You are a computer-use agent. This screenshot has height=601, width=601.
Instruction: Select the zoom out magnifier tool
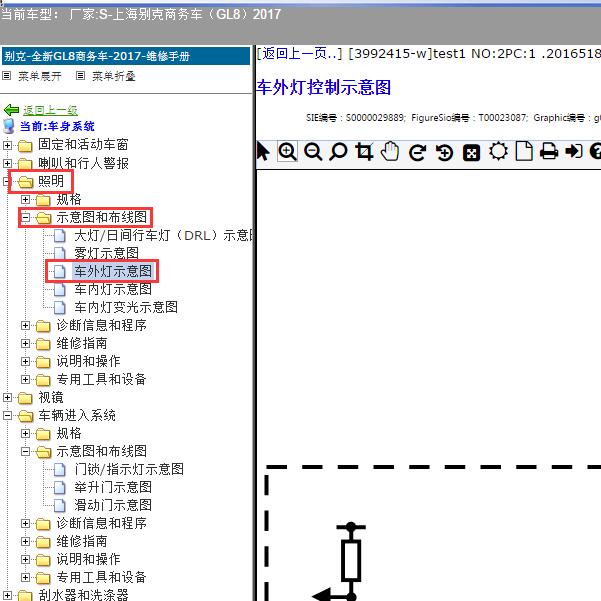(313, 152)
